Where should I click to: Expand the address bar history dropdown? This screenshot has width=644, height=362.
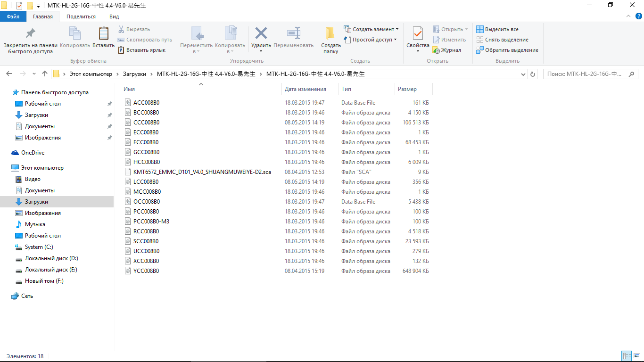523,74
